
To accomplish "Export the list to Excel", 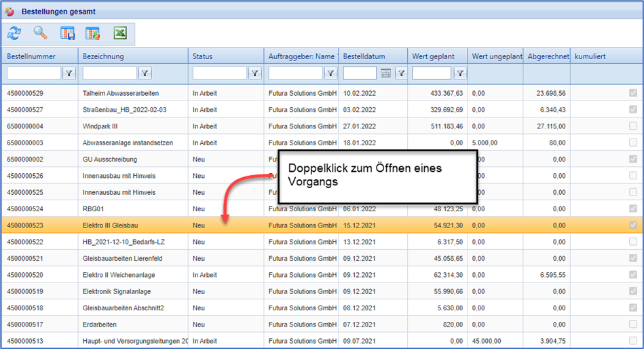I will pyautogui.click(x=120, y=33).
